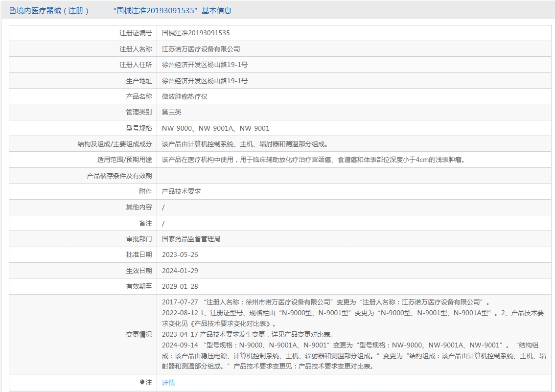Select the 2017-07-27 change record line
555x392 pixels.
[x=325, y=302]
